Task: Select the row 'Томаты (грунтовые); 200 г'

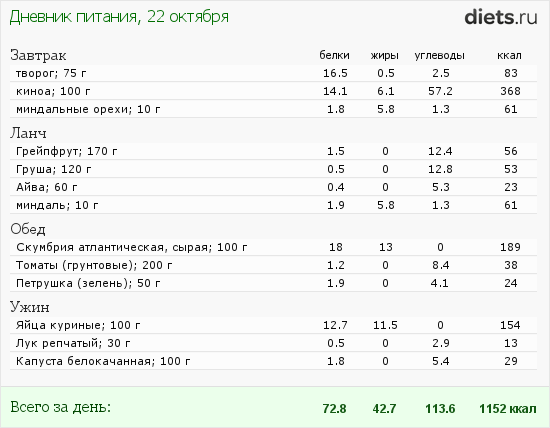Action: point(273,265)
